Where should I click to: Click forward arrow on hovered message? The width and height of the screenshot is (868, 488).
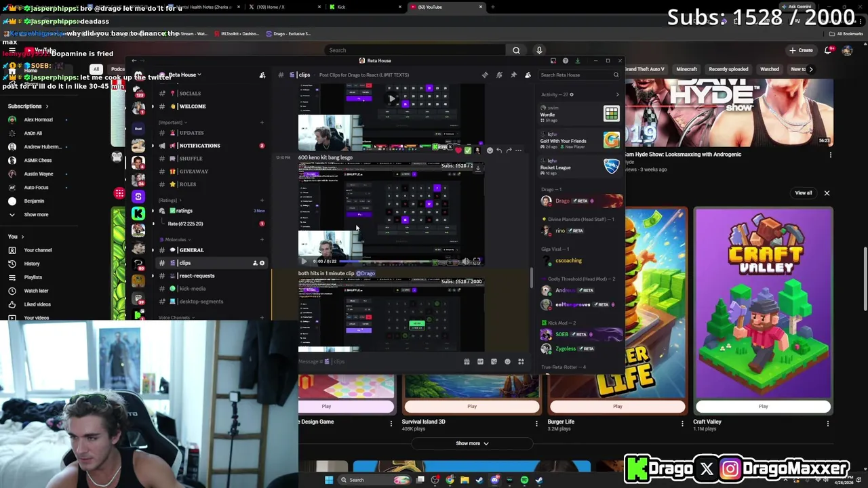509,150
